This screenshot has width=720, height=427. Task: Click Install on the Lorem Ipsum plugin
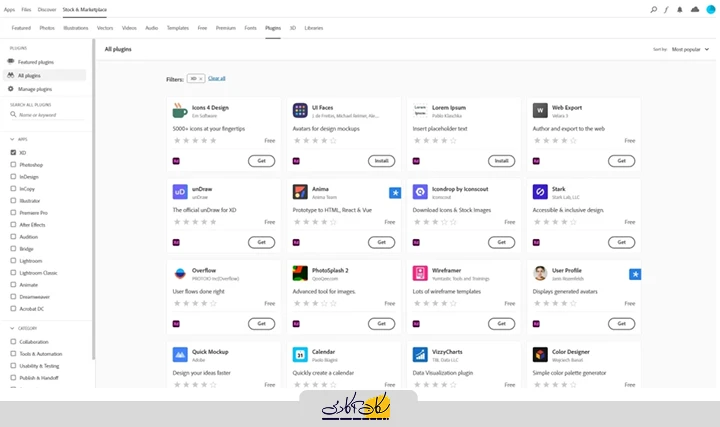tap(501, 160)
